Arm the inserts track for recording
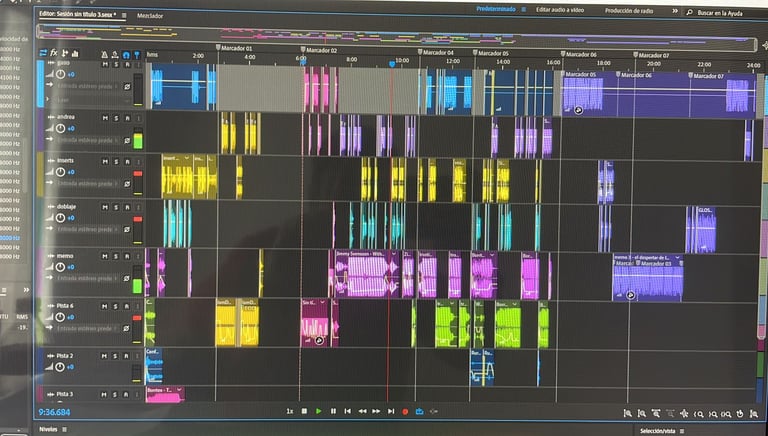The height and width of the screenshot is (436, 768). click(x=127, y=162)
